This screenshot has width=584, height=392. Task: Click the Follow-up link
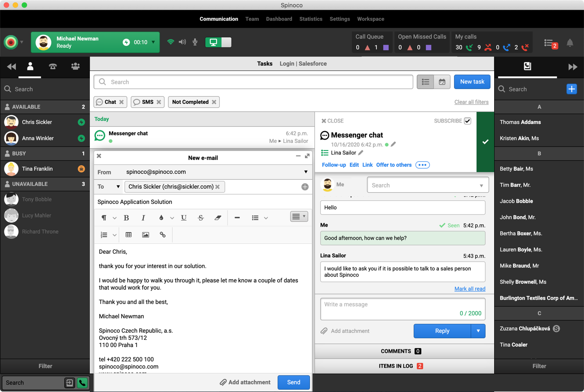[334, 165]
